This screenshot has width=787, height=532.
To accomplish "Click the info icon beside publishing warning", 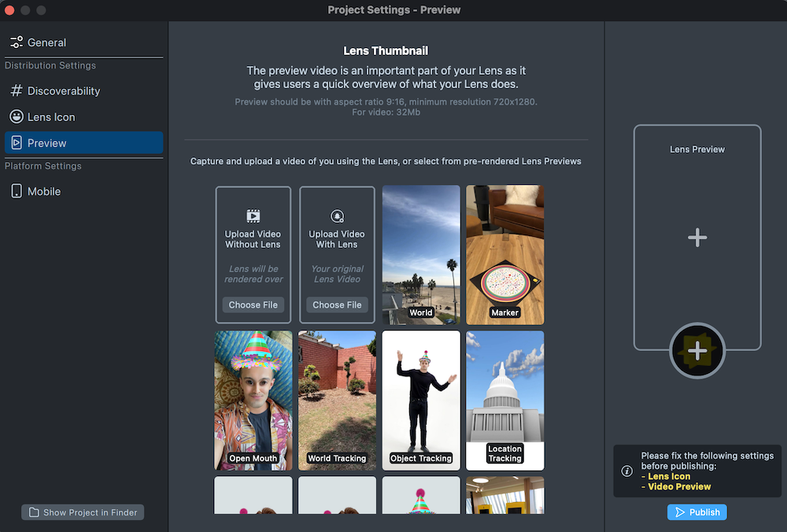I will (627, 471).
